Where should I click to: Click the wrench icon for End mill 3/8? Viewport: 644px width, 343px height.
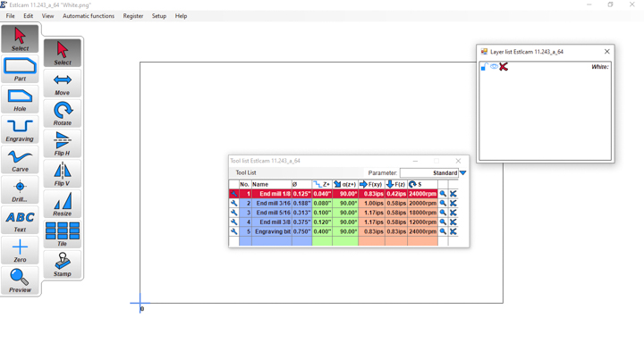tap(234, 222)
